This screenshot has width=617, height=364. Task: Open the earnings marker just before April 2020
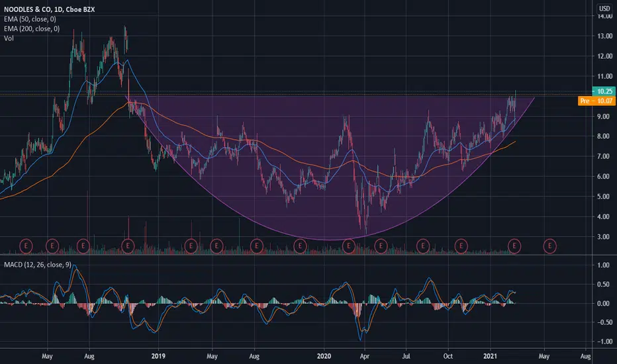click(349, 246)
